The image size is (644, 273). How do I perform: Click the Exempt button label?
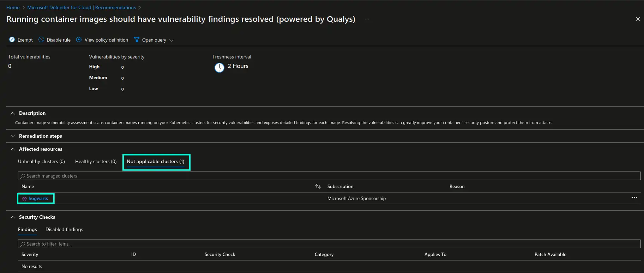[x=25, y=40]
